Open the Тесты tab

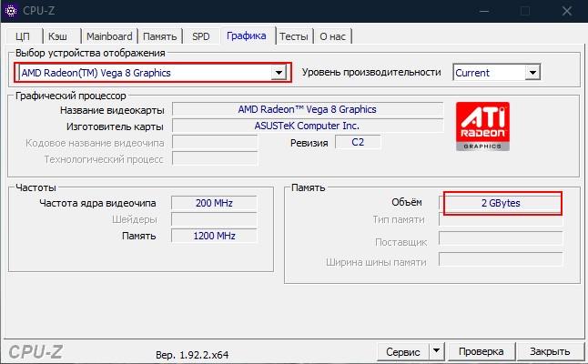[x=294, y=36]
